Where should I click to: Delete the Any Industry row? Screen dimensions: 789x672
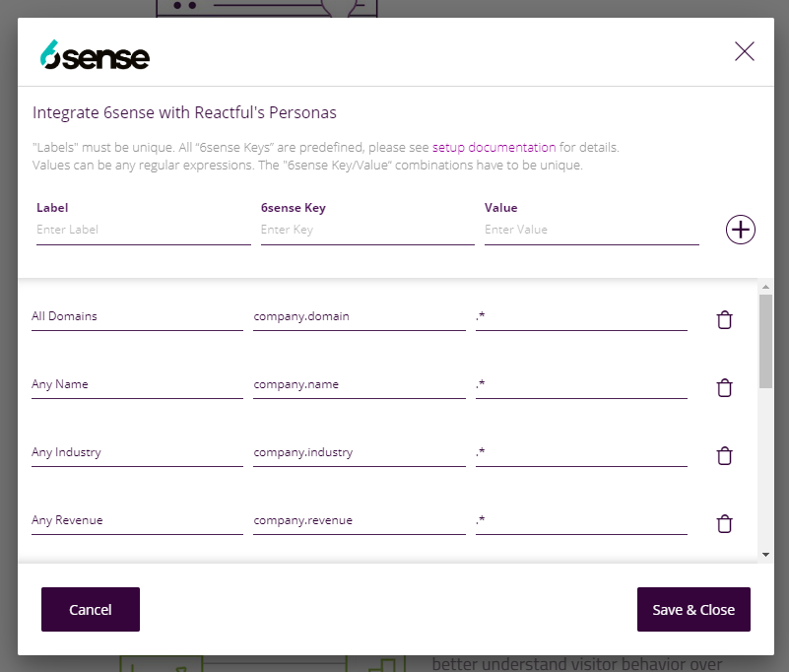724,455
